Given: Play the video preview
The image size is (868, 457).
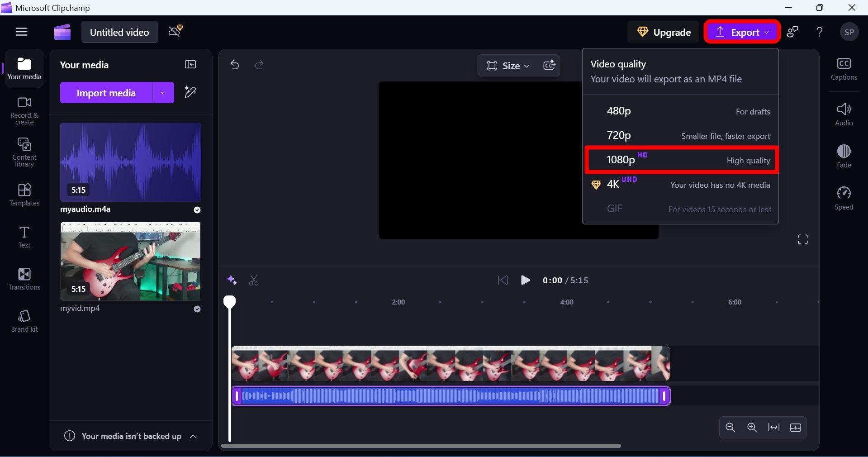Looking at the screenshot, I should pyautogui.click(x=525, y=281).
